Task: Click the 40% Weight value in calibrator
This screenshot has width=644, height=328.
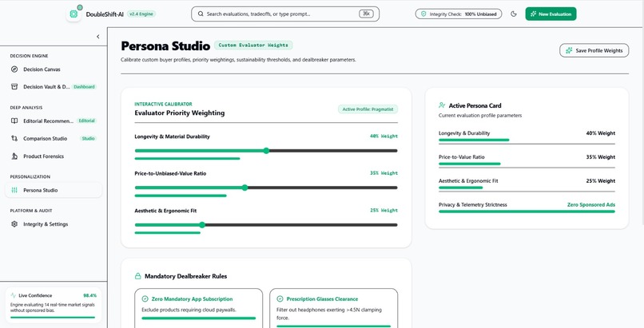Action: 384,136
